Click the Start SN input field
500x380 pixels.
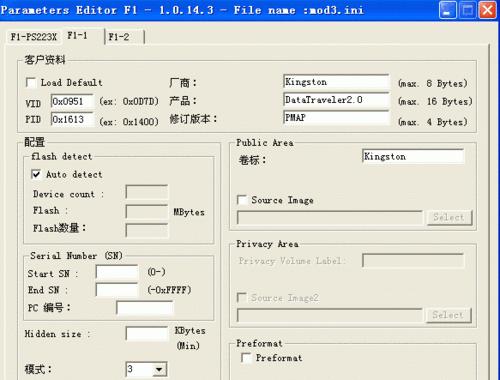117,272
